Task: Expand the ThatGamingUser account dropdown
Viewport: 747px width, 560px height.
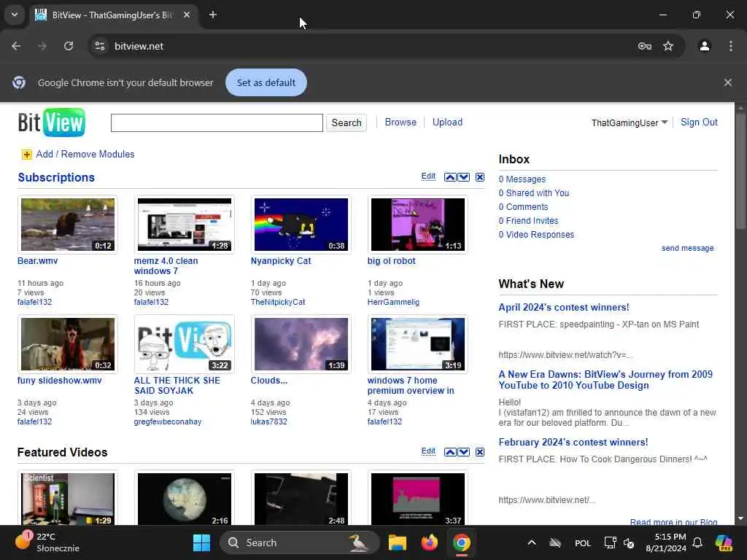Action: click(665, 122)
